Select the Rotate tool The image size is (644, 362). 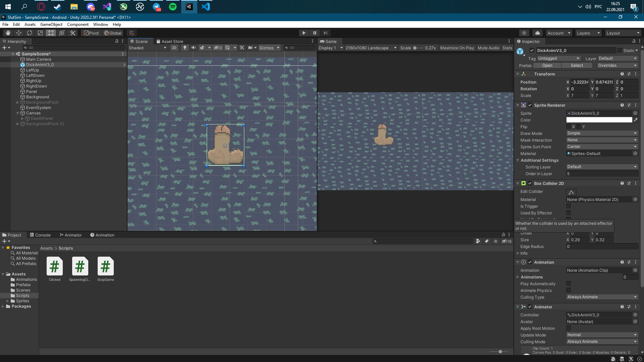[30, 33]
